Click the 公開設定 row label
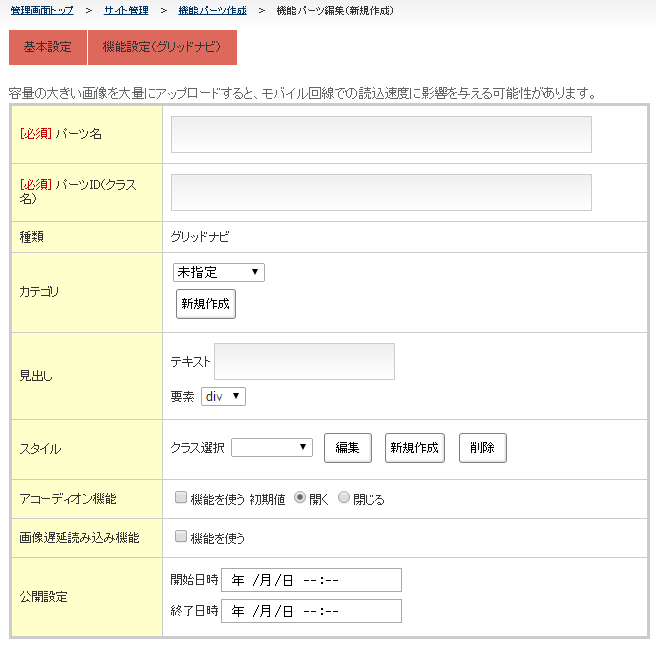 44,597
